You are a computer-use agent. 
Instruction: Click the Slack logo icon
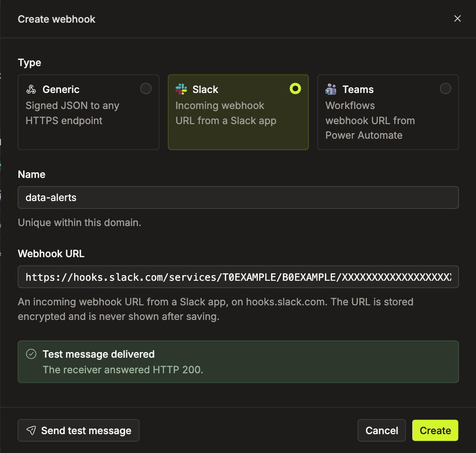click(x=181, y=89)
